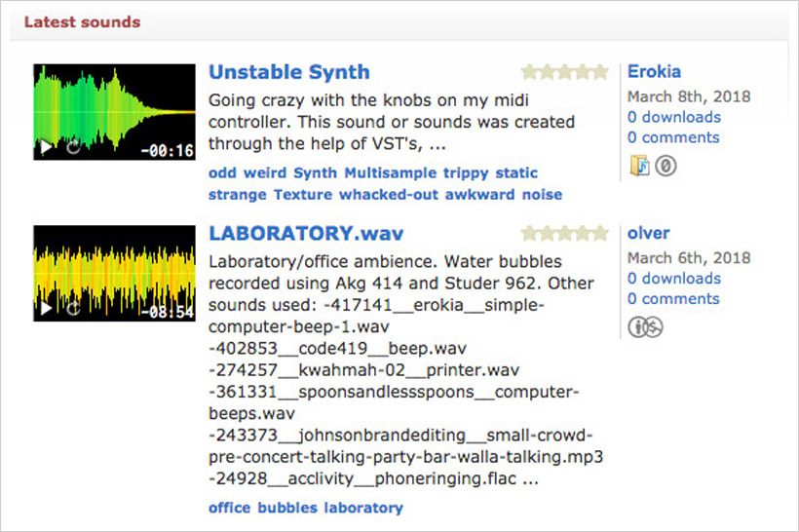Rate LABORATORY.wav with the first star
Image resolution: width=799 pixels, height=532 pixels.
(529, 234)
